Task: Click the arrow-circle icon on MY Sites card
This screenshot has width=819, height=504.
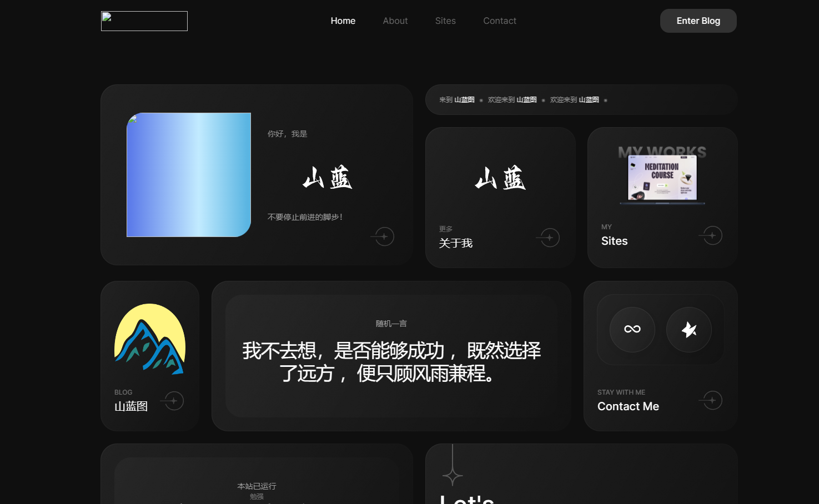Action: (710, 235)
